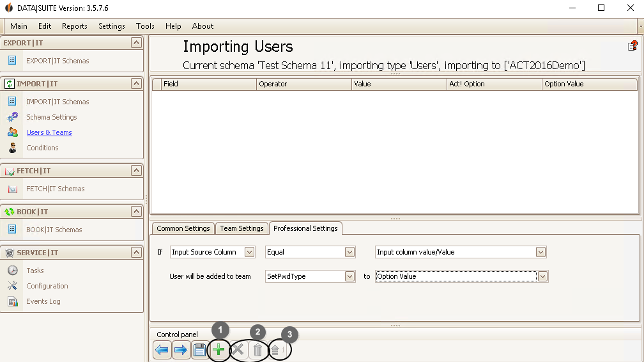This screenshot has width=644, height=362.
Task: Open the Users & Teams link
Action: pyautogui.click(x=49, y=132)
